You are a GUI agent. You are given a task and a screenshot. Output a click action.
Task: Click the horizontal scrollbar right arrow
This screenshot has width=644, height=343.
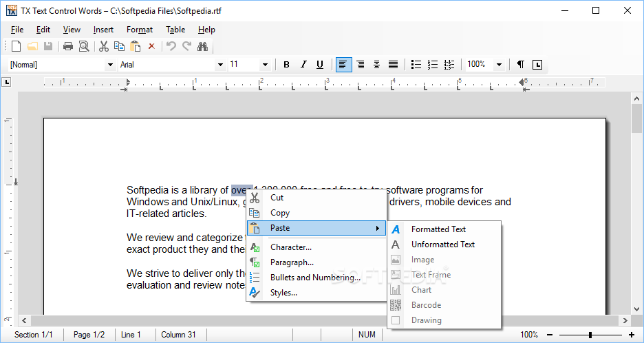click(625, 320)
